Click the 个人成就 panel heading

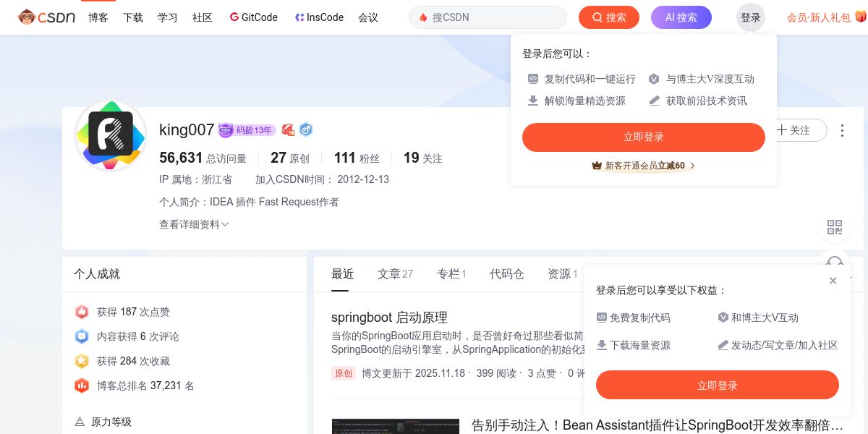coord(97,274)
